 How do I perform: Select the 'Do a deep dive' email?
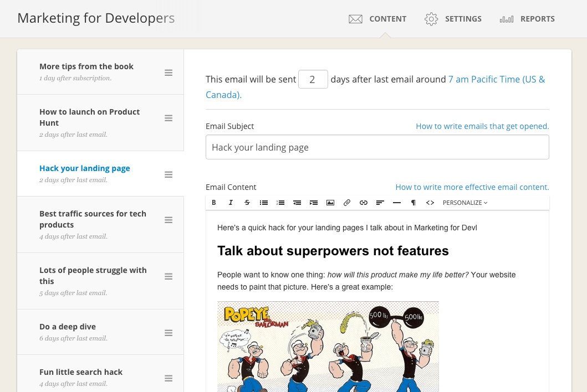pyautogui.click(x=68, y=327)
